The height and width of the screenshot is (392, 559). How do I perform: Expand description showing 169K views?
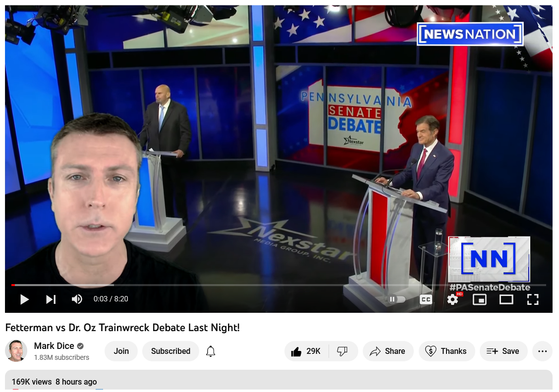(x=279, y=380)
